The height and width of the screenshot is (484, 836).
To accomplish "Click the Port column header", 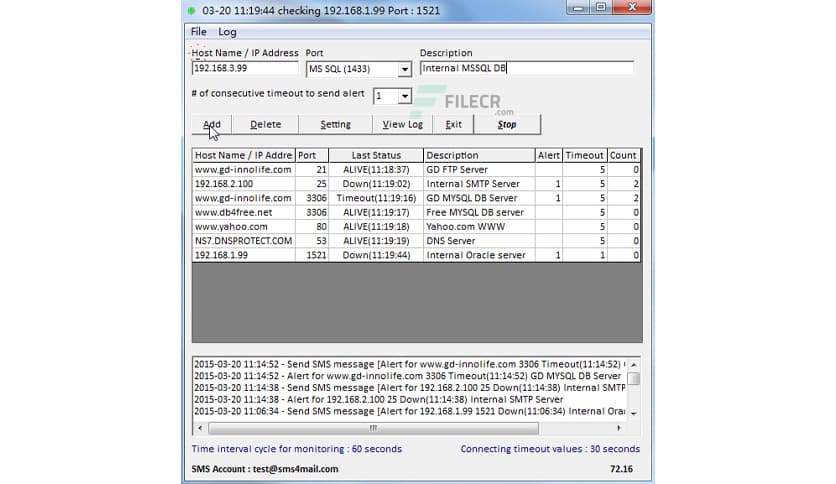I will [312, 155].
